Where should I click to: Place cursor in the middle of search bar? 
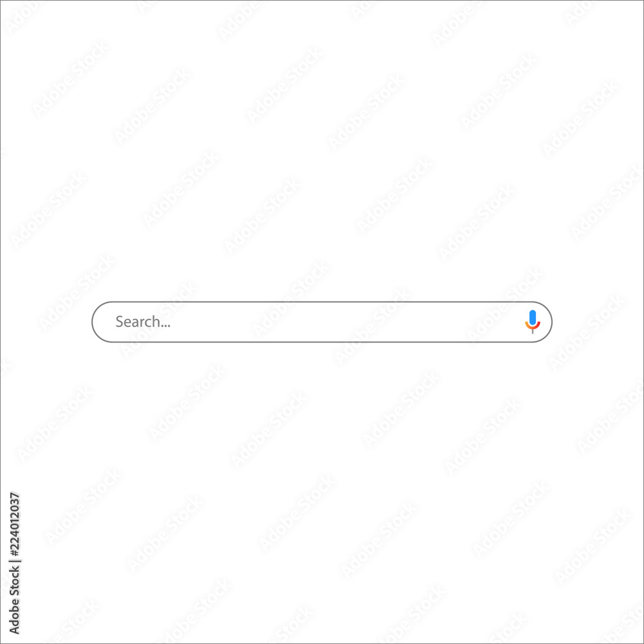pos(321,321)
